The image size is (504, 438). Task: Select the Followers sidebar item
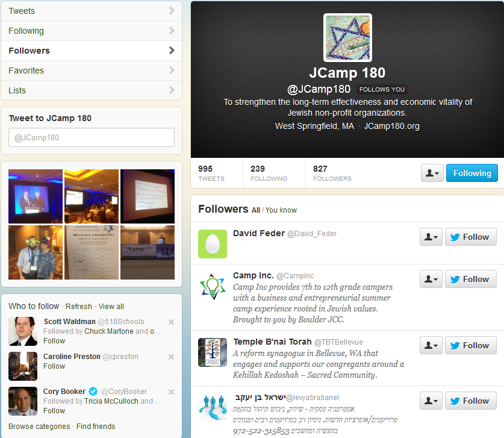click(x=92, y=51)
